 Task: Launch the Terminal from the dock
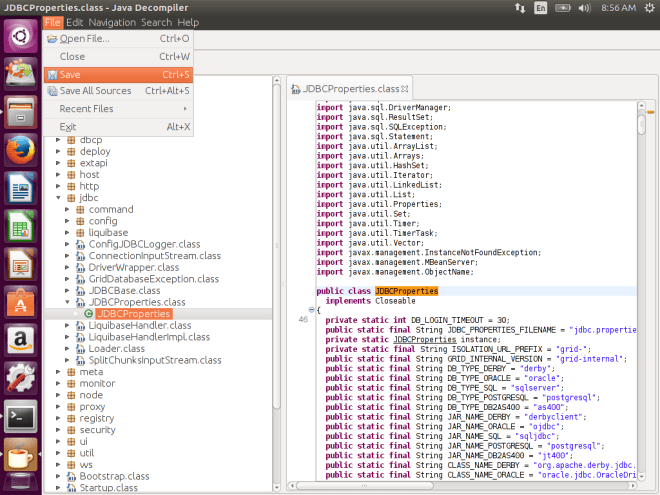[20, 417]
